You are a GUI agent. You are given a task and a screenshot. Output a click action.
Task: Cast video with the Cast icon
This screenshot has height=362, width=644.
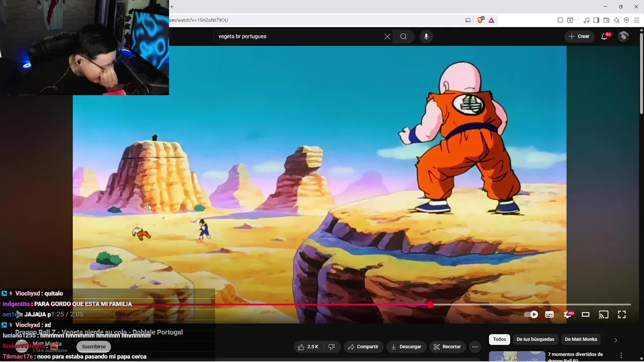[x=604, y=314]
